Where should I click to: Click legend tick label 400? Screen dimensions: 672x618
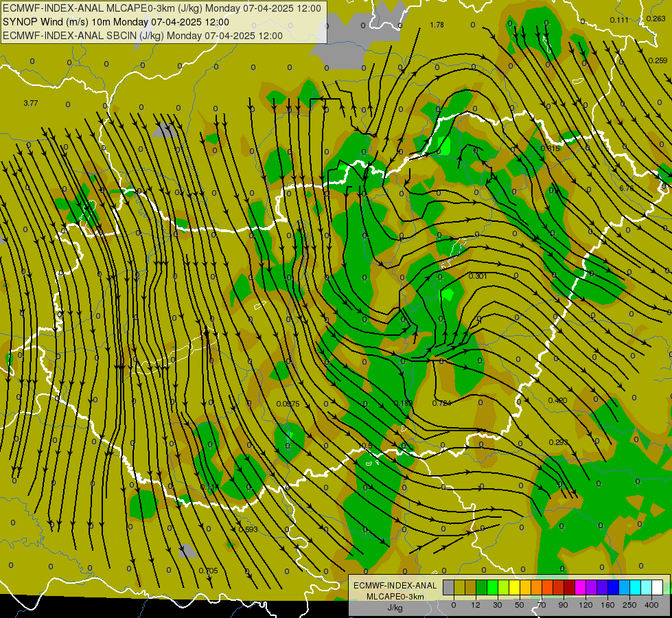point(651,605)
